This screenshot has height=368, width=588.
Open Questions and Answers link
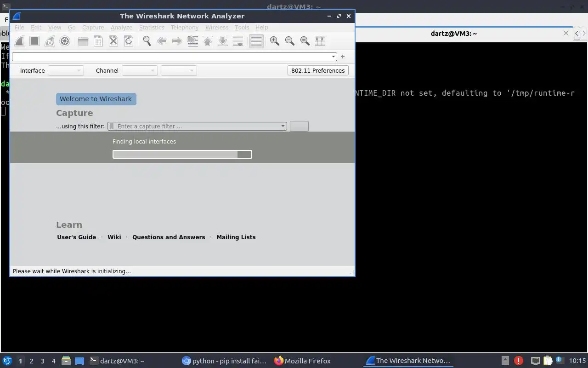click(169, 237)
